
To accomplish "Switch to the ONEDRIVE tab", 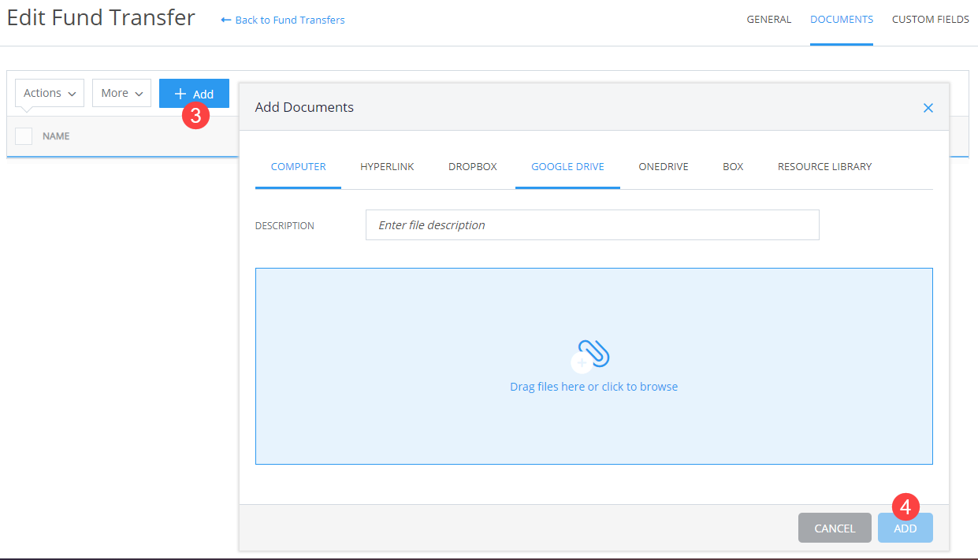I will click(x=664, y=167).
